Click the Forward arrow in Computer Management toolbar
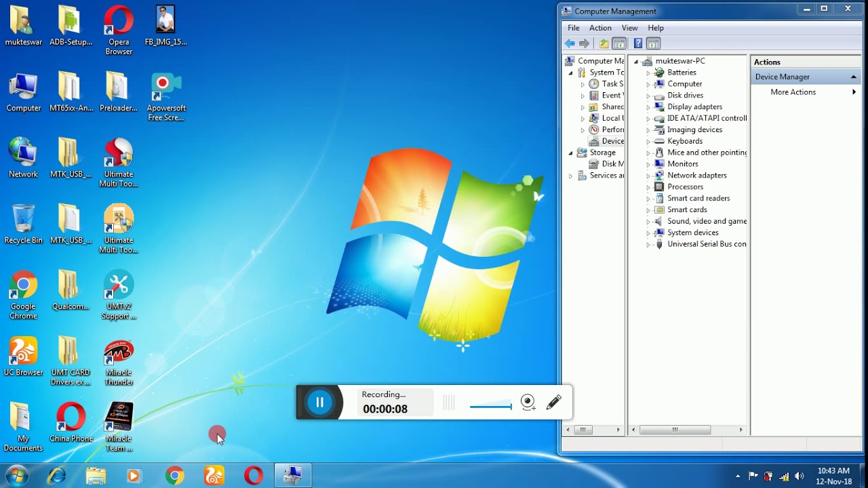The image size is (868, 488). 584,43
